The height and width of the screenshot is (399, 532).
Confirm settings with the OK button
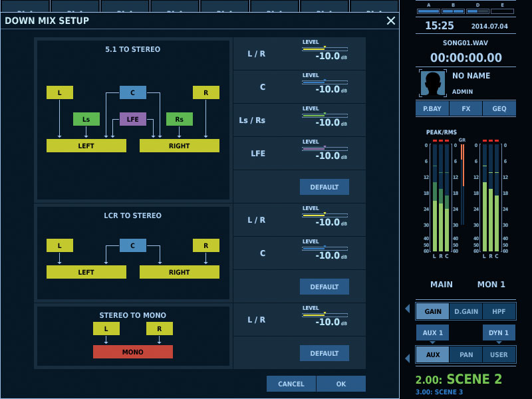point(341,384)
